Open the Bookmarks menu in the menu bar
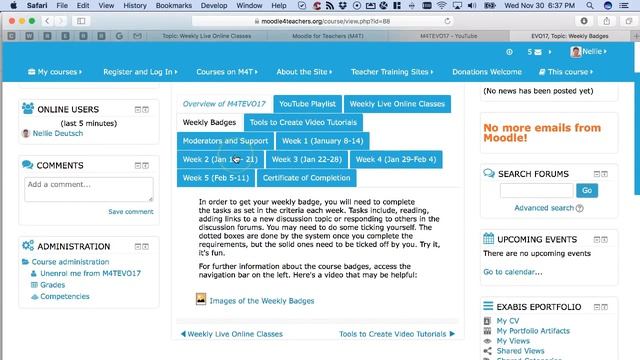This screenshot has height=360, width=640. (x=173, y=5)
